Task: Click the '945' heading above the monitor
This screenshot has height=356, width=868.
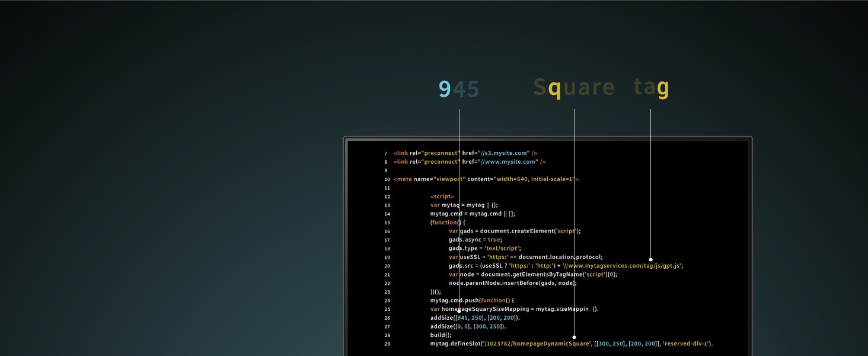Action: pos(458,89)
